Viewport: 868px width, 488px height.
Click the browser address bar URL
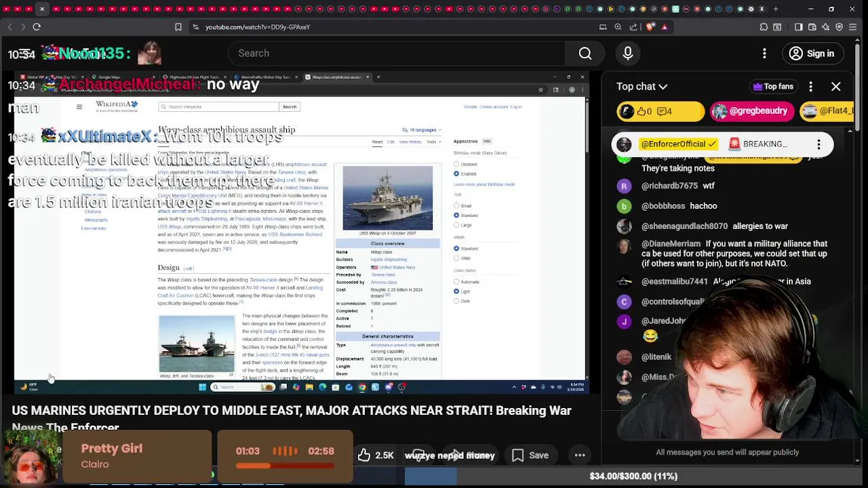tap(258, 27)
